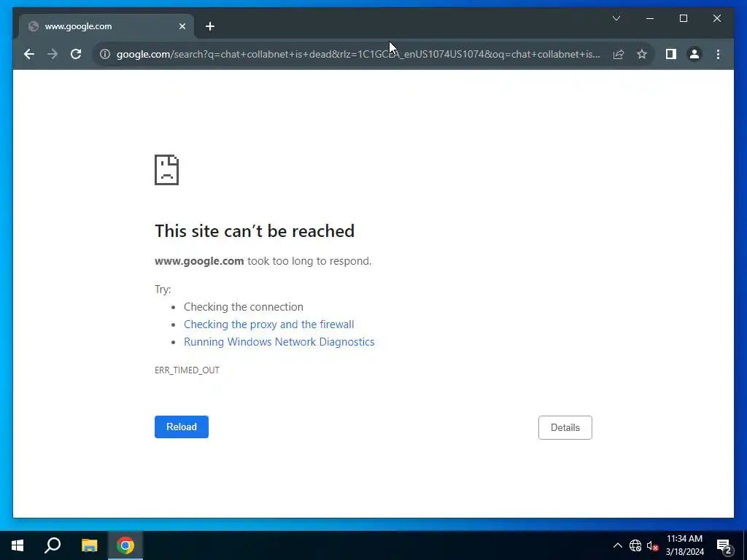Close the www.google.com tab

[x=182, y=26]
